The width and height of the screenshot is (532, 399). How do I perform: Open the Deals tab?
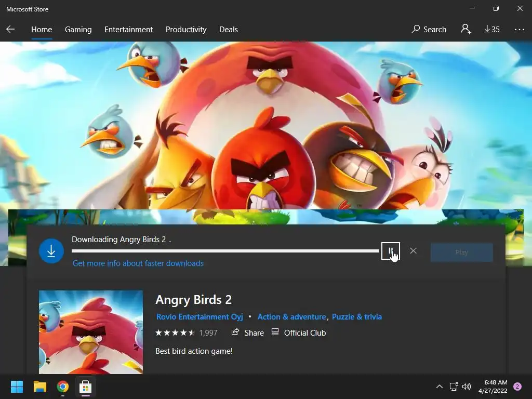click(229, 30)
